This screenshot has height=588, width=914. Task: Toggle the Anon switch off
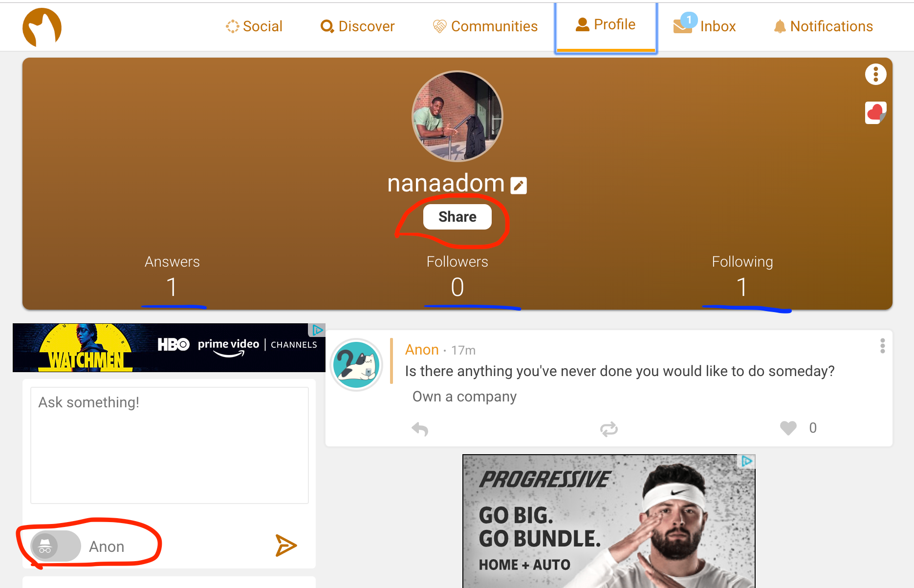56,546
